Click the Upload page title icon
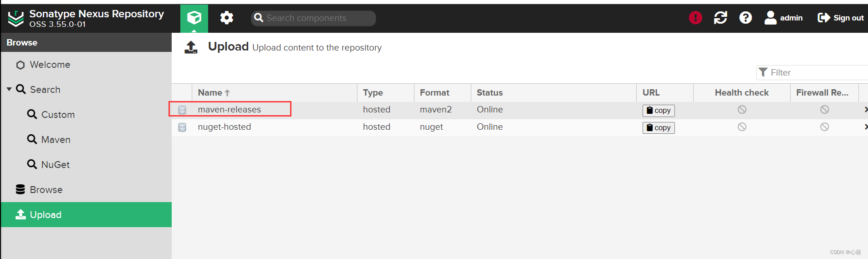This screenshot has width=868, height=259. pyautogui.click(x=191, y=47)
